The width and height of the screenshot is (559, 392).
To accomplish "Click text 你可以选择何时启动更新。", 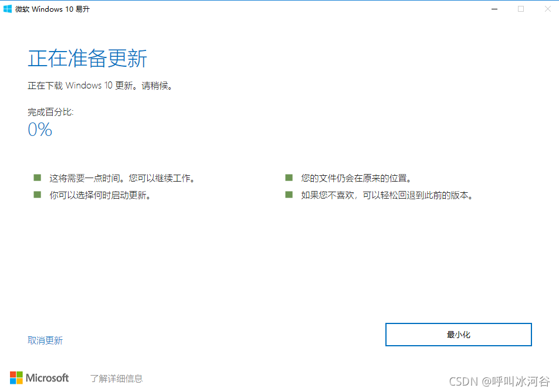I will [100, 196].
